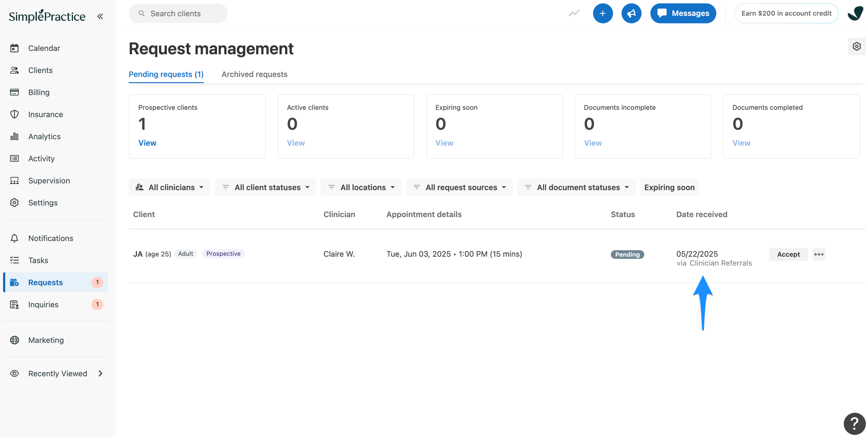Click the Status column header
Viewport: 868px width, 437px height.
[623, 214]
